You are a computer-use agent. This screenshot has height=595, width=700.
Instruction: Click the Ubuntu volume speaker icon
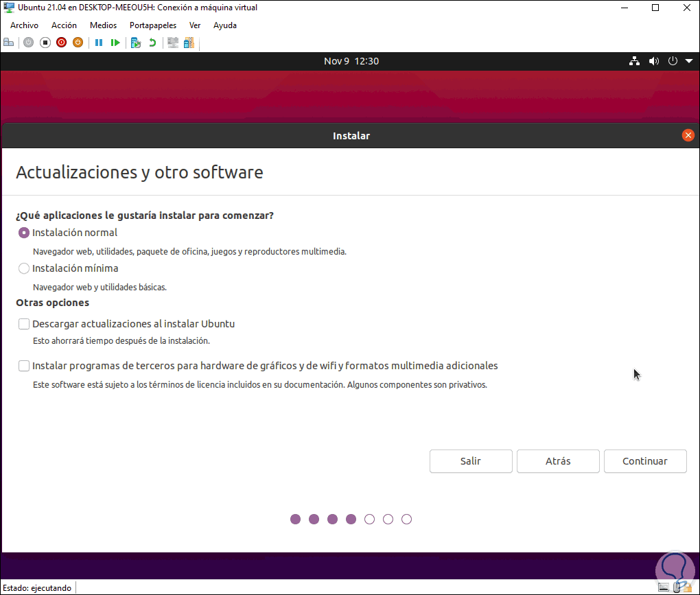point(654,61)
